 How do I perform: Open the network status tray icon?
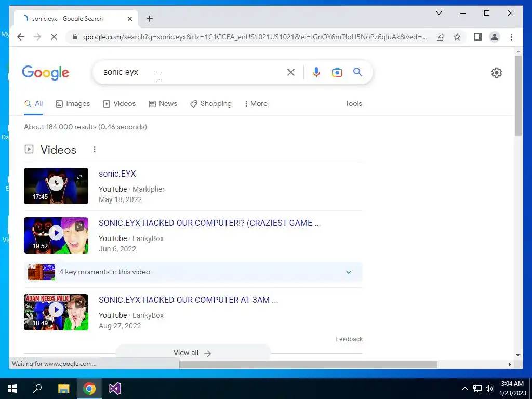click(x=477, y=389)
